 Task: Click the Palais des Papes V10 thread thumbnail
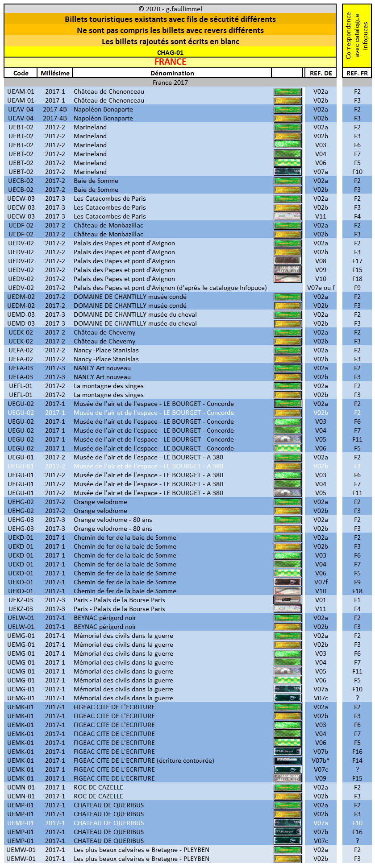point(287,279)
